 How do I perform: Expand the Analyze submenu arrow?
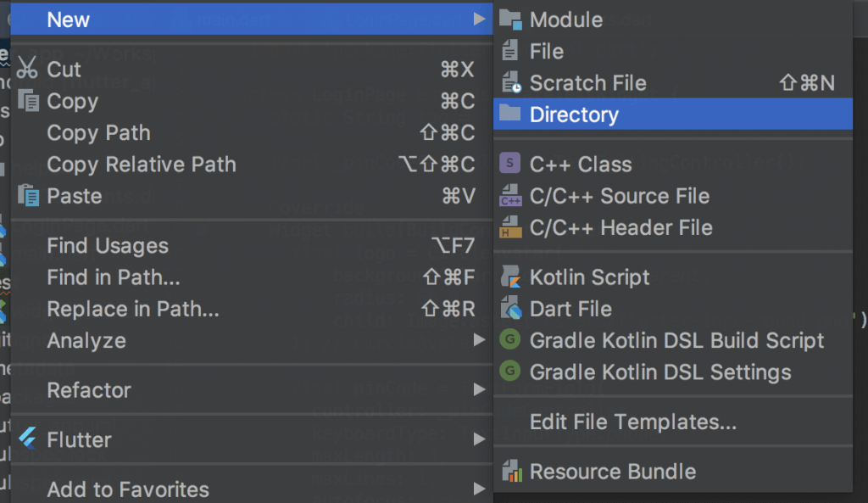pos(481,341)
